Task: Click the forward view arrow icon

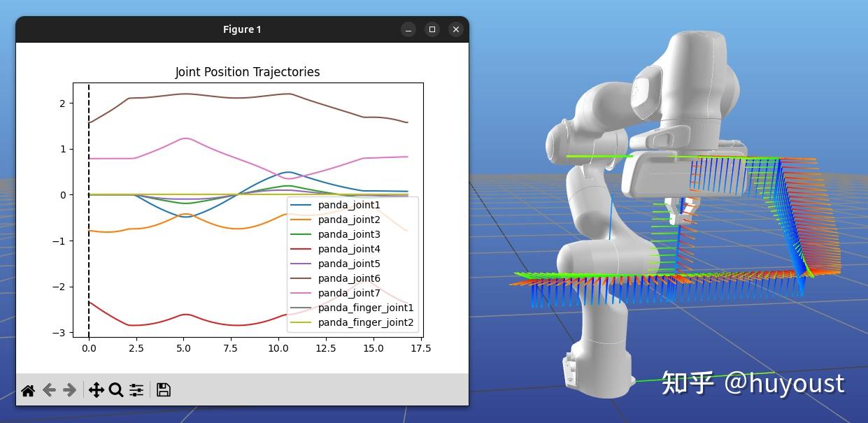Action: click(x=69, y=390)
